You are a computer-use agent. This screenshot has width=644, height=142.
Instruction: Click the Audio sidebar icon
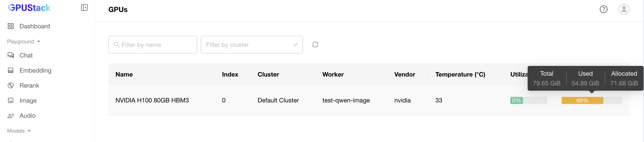point(10,116)
